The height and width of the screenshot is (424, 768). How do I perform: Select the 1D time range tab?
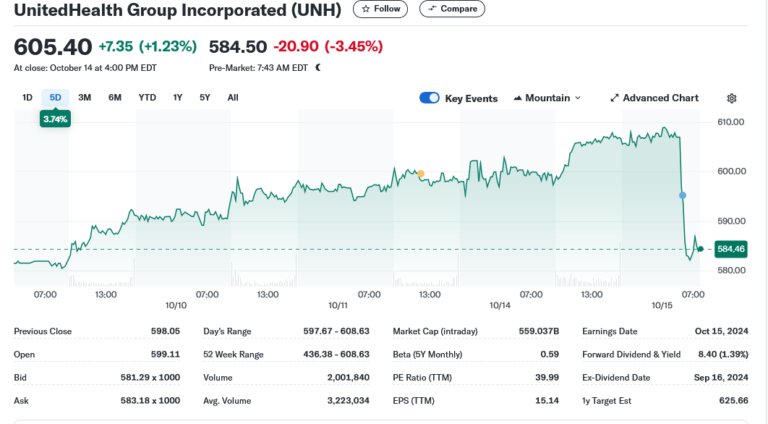(27, 97)
